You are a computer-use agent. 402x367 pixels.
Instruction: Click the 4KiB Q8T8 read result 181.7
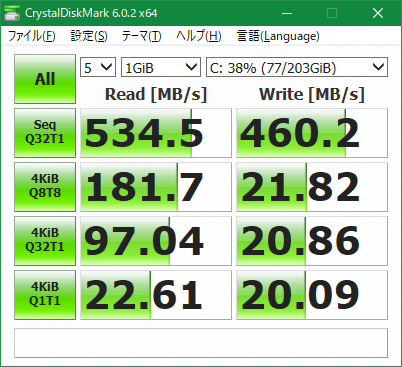tap(156, 187)
